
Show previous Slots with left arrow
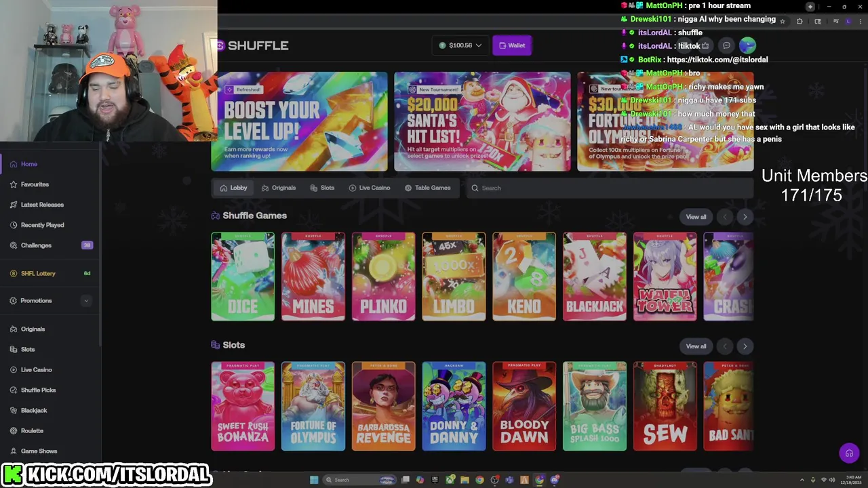[725, 346]
